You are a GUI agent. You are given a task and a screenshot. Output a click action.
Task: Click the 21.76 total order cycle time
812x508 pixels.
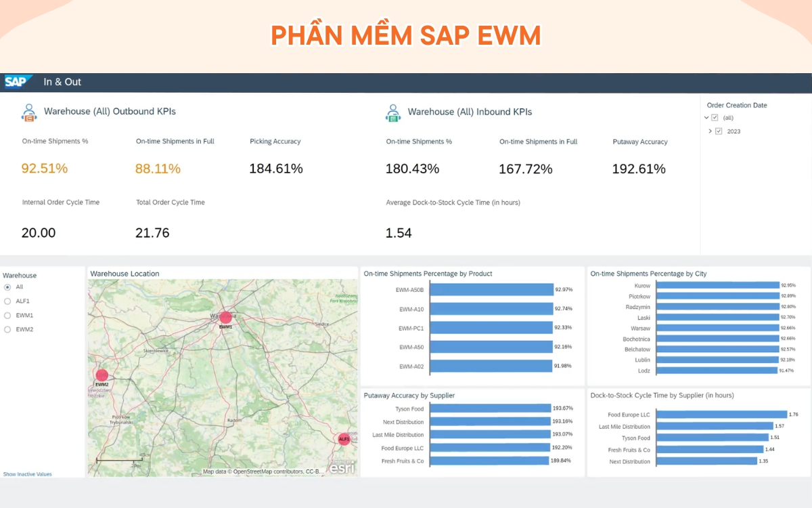point(152,233)
